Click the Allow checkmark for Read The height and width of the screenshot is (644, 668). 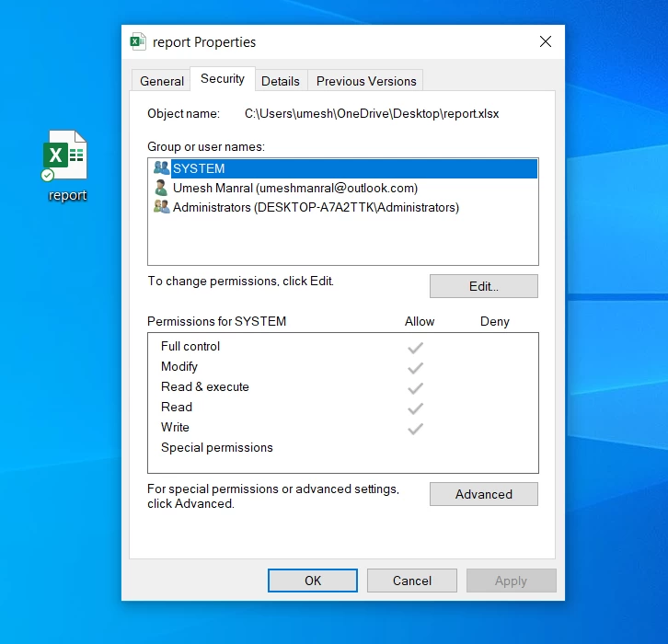(x=415, y=408)
